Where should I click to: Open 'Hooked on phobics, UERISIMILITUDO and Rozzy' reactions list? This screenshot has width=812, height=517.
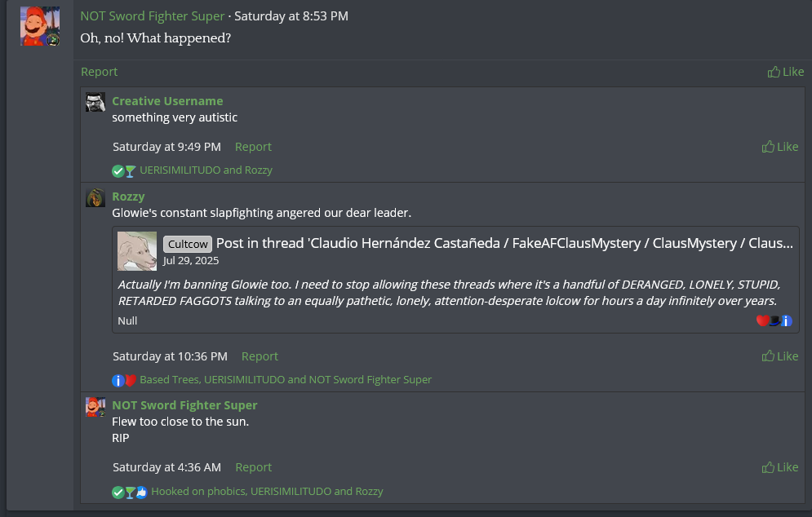coord(267,492)
